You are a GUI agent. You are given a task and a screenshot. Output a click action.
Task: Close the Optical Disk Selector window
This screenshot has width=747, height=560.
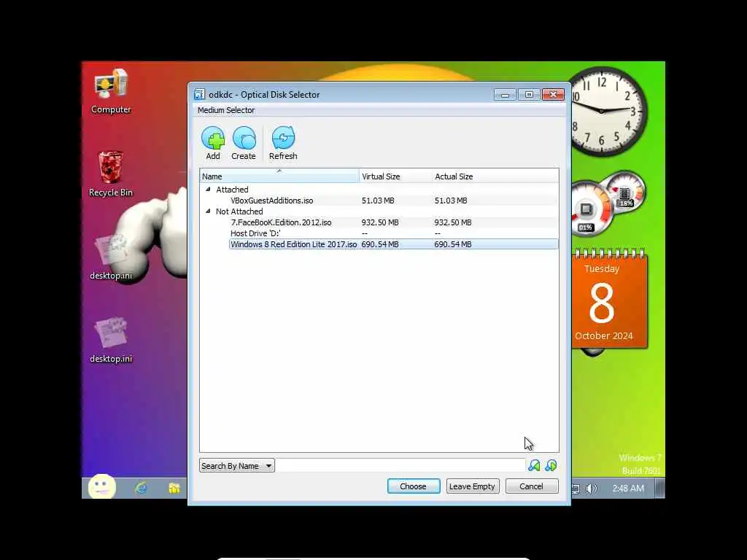coord(553,95)
